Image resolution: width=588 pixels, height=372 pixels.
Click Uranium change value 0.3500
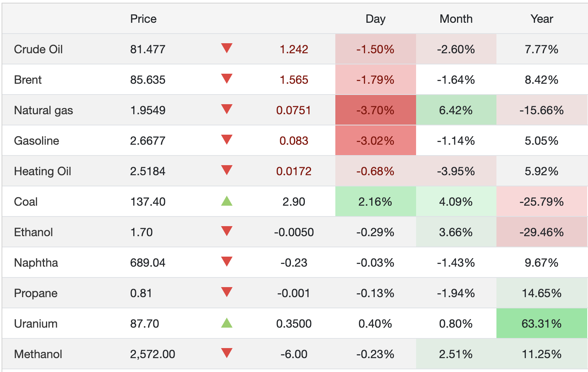pyautogui.click(x=294, y=324)
